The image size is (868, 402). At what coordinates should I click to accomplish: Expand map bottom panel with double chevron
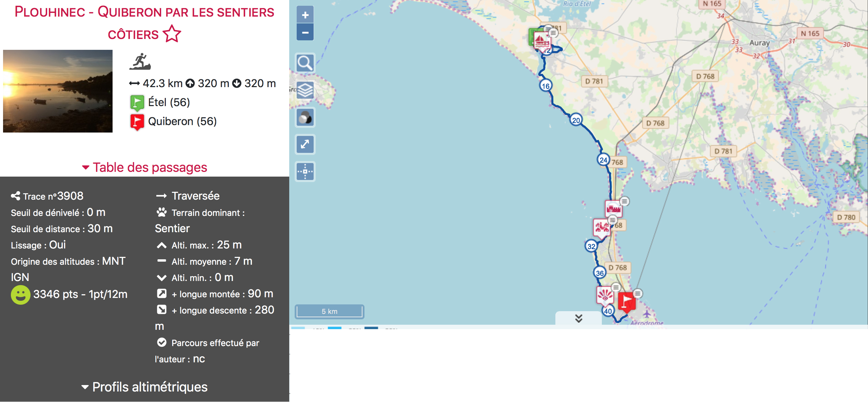578,318
